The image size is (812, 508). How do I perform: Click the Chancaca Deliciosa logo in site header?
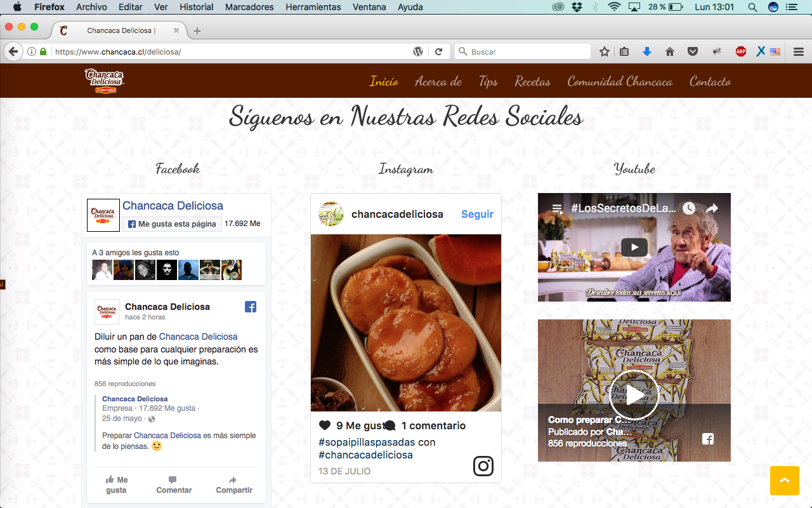105,81
